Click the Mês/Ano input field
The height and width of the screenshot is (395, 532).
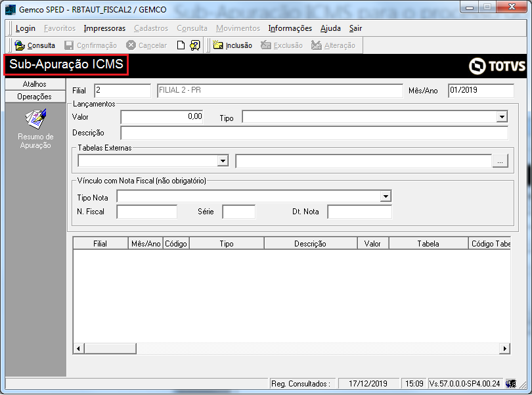481,91
